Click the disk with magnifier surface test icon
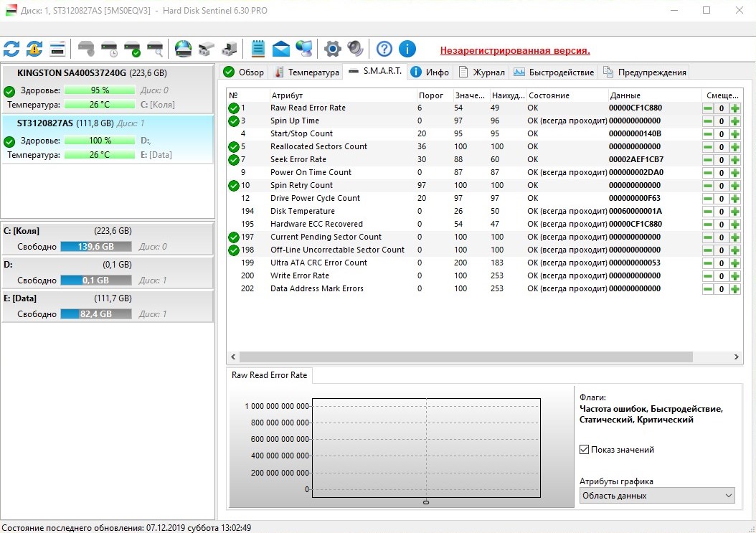This screenshot has height=533, width=756. (155, 49)
